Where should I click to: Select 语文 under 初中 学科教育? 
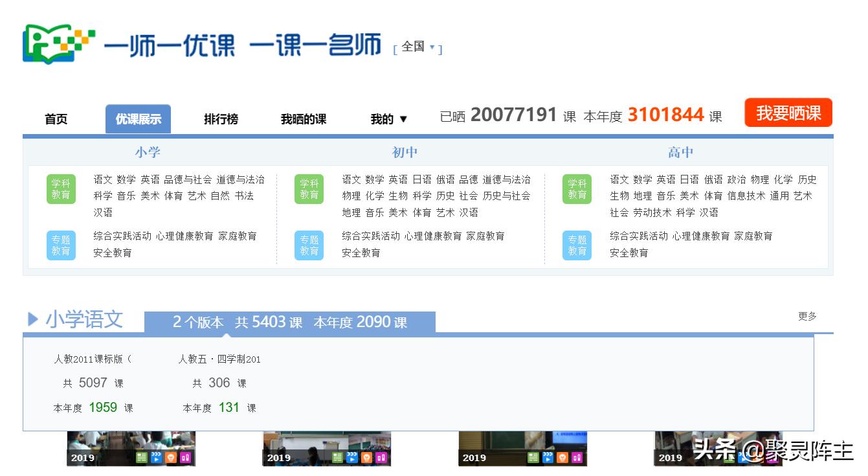point(351,179)
